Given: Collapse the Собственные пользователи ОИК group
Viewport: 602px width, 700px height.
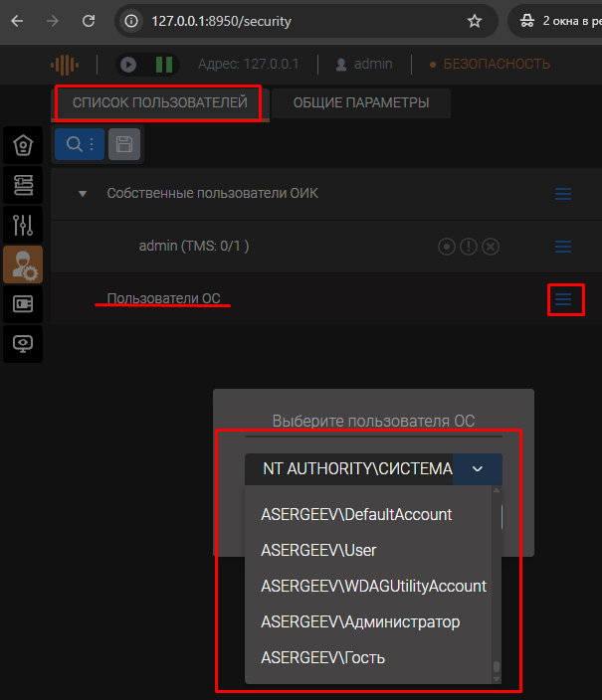Looking at the screenshot, I should [83, 193].
